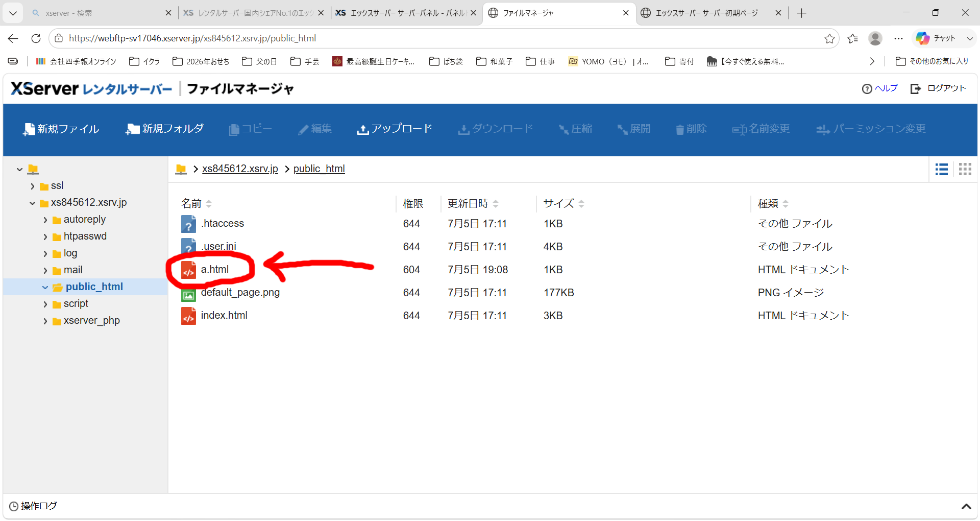Create a folder with 新規フォルダ
The height and width of the screenshot is (521, 980).
pos(164,129)
